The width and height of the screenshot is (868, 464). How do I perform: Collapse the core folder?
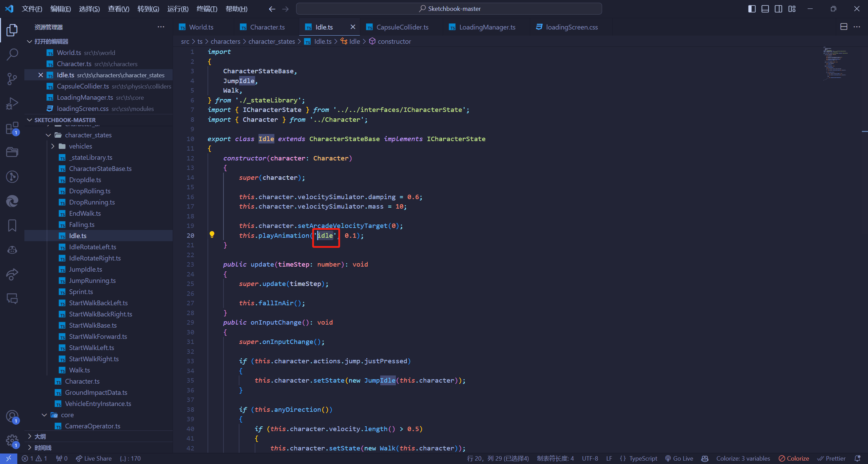point(44,415)
